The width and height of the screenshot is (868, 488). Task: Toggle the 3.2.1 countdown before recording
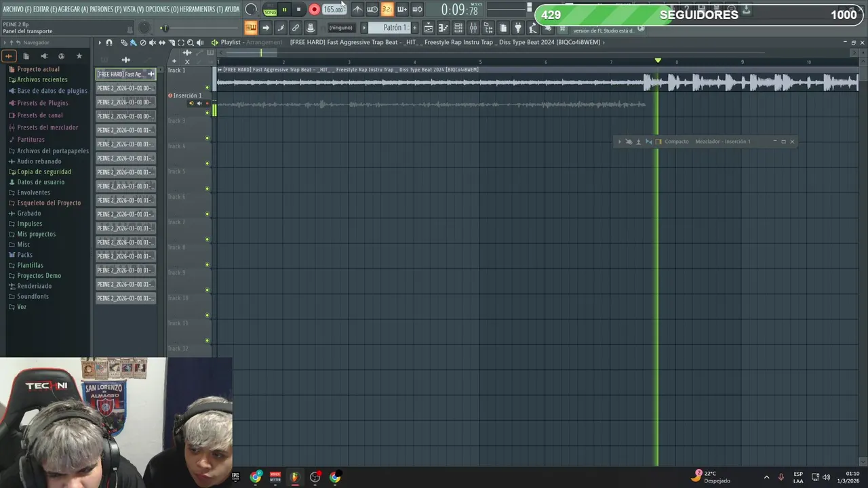(387, 9)
